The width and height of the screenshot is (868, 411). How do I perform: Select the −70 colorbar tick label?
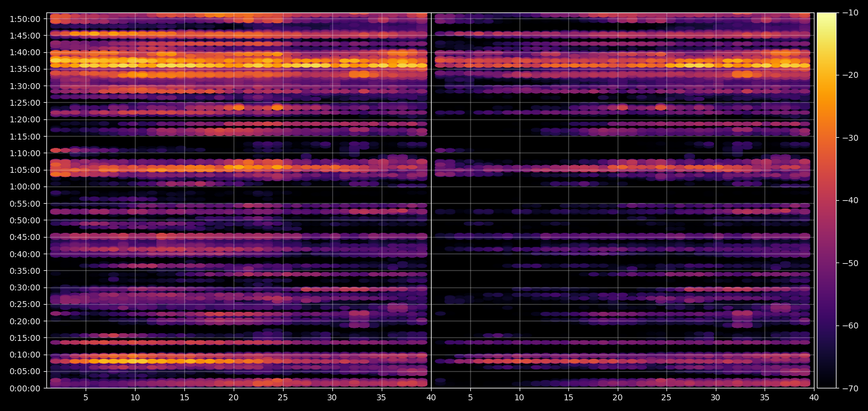click(x=848, y=388)
